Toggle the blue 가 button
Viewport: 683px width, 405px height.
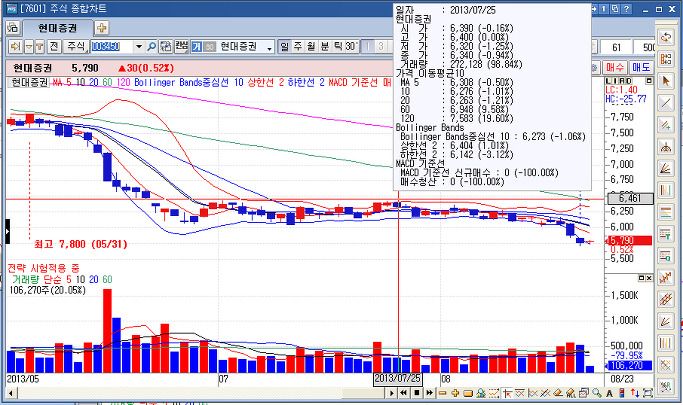pos(196,46)
